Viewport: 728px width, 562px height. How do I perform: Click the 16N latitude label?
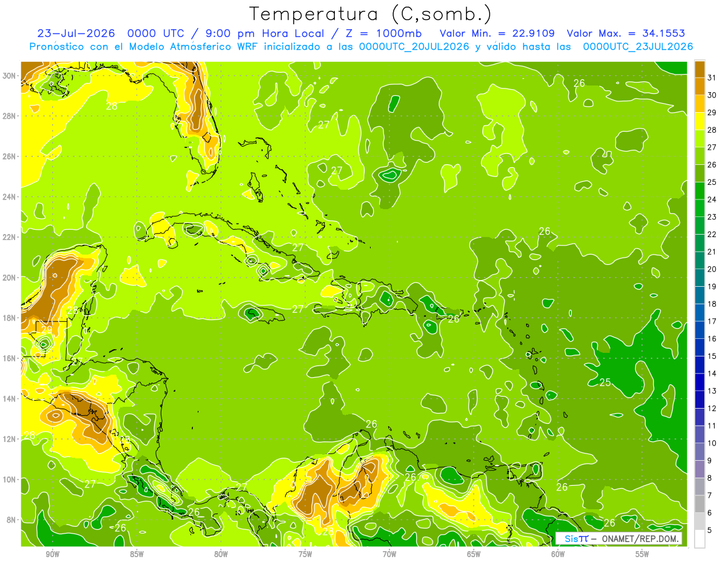point(10,358)
